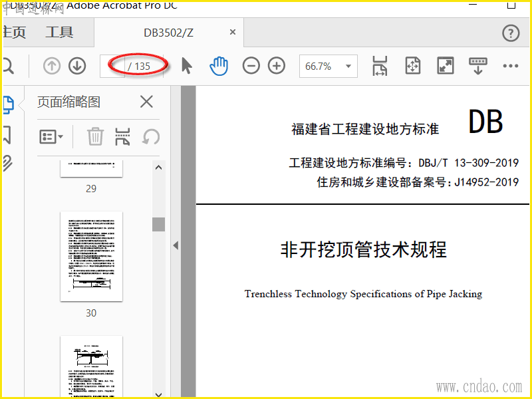Select the thumbnail above label 29

pos(91,169)
